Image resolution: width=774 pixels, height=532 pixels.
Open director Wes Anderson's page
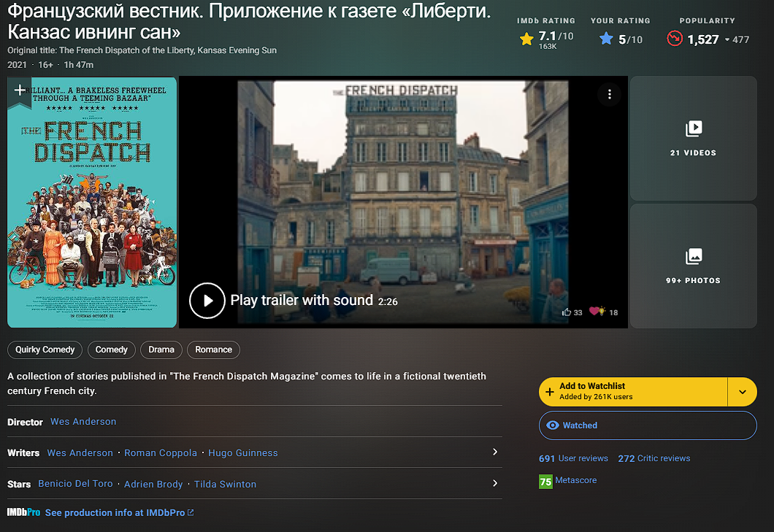tap(83, 422)
